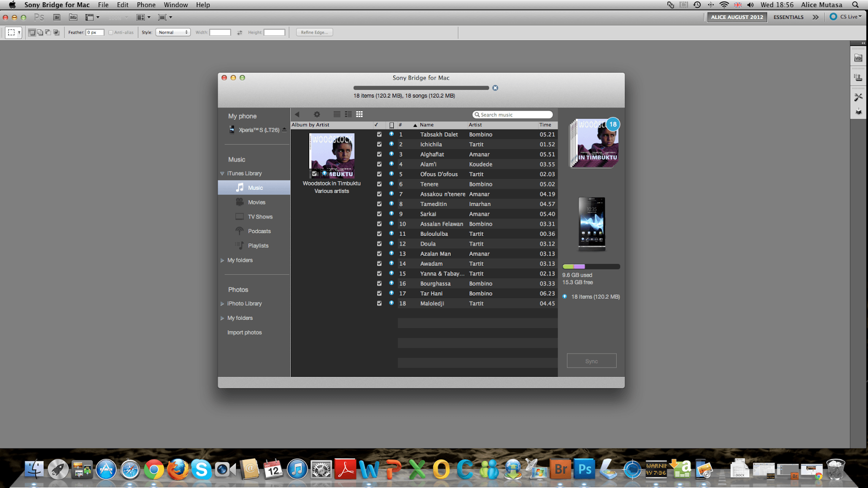Cancel the transfer progress with X icon
Image resolution: width=868 pixels, height=488 pixels.
tap(495, 88)
